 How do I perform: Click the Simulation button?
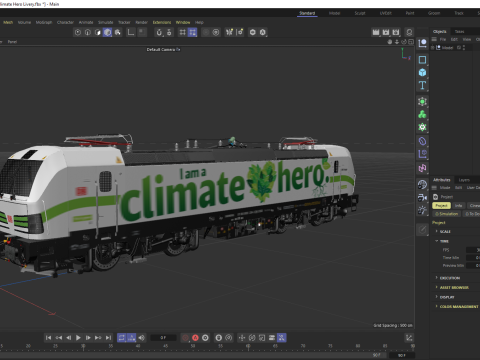pyautogui.click(x=447, y=214)
